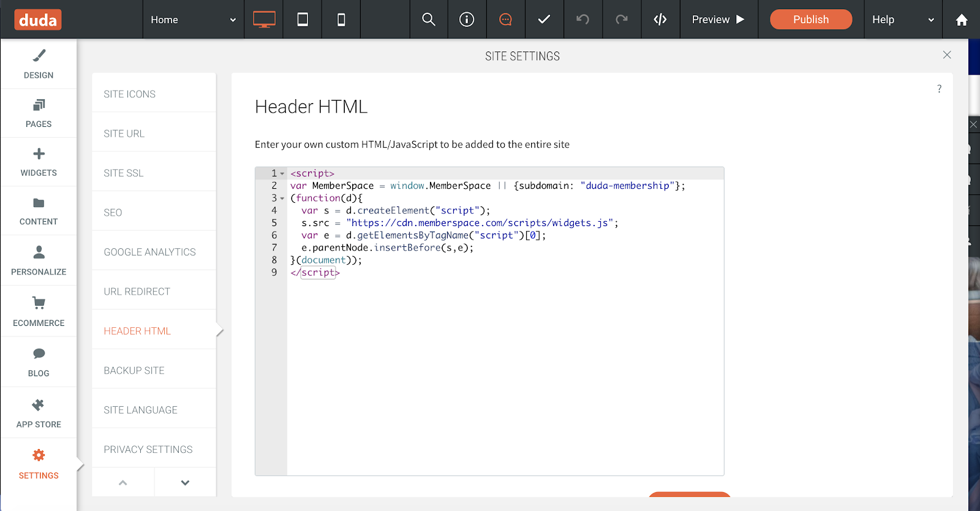Open the Help dropdown menu
Viewport: 980px width, 511px height.
pyautogui.click(x=903, y=20)
